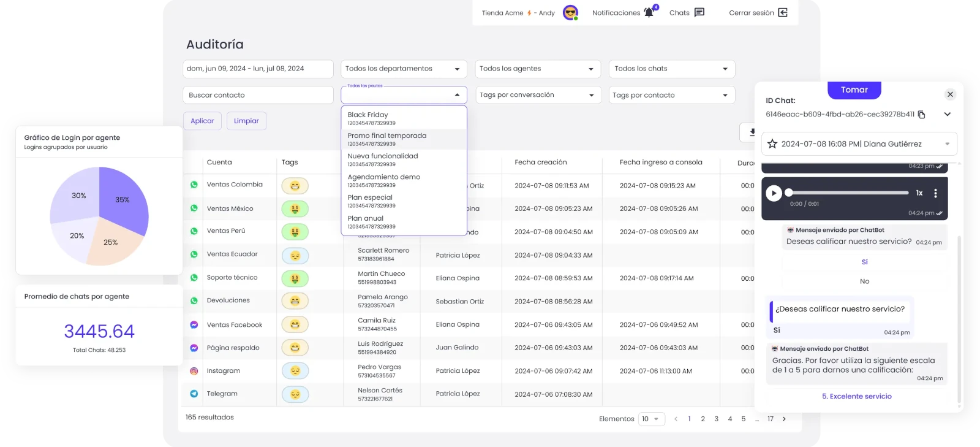Click the Telegram channel icon
This screenshot has width=980, height=447.
(x=194, y=394)
